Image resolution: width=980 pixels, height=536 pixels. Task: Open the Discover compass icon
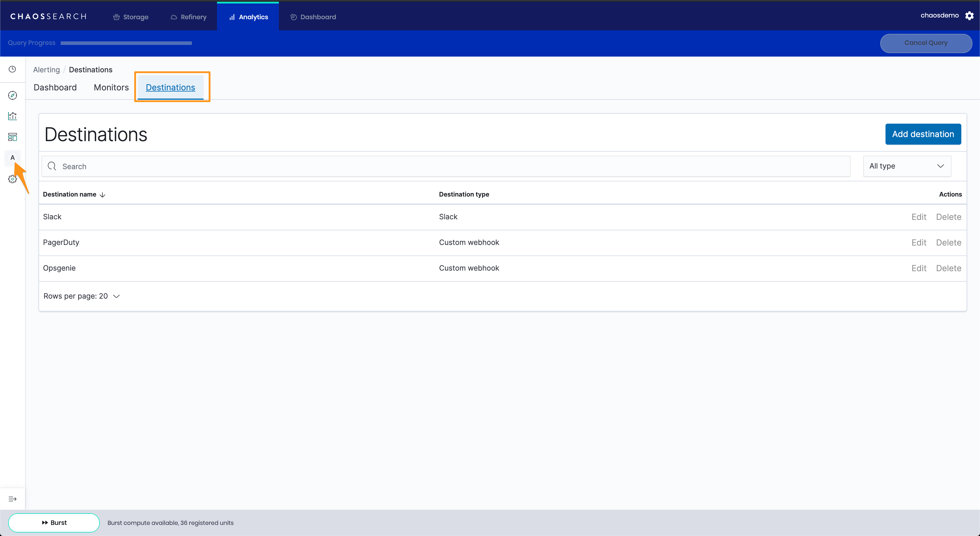12,95
